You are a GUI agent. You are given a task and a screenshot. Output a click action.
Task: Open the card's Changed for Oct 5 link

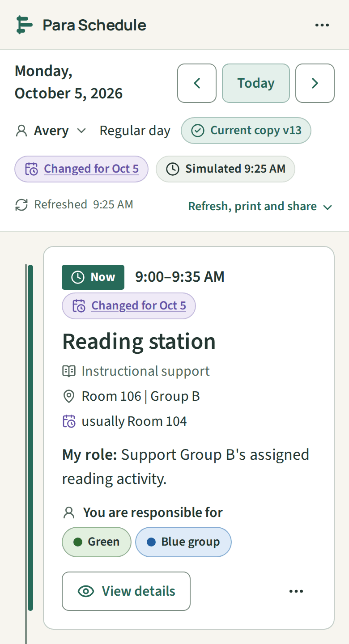[139, 306]
